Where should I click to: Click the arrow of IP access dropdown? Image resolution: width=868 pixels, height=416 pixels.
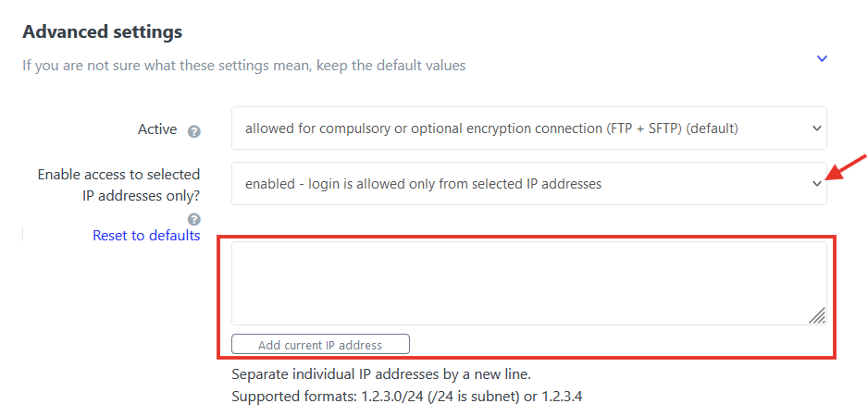816,184
